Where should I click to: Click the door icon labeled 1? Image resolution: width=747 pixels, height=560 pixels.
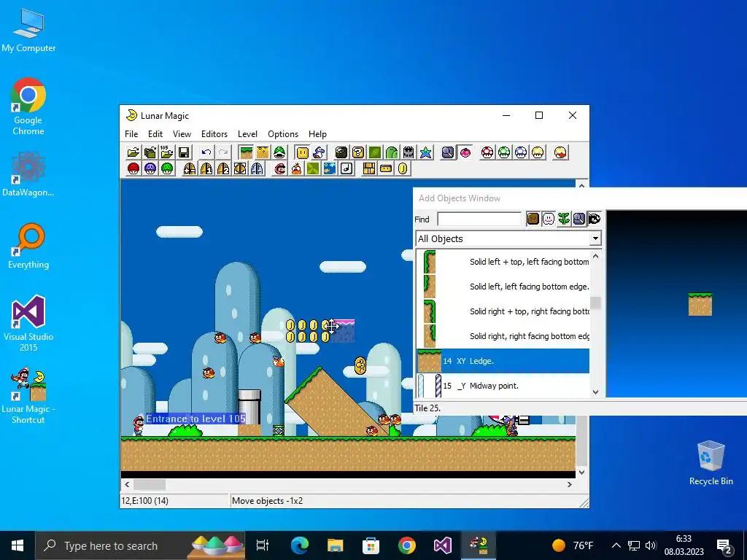point(206,168)
